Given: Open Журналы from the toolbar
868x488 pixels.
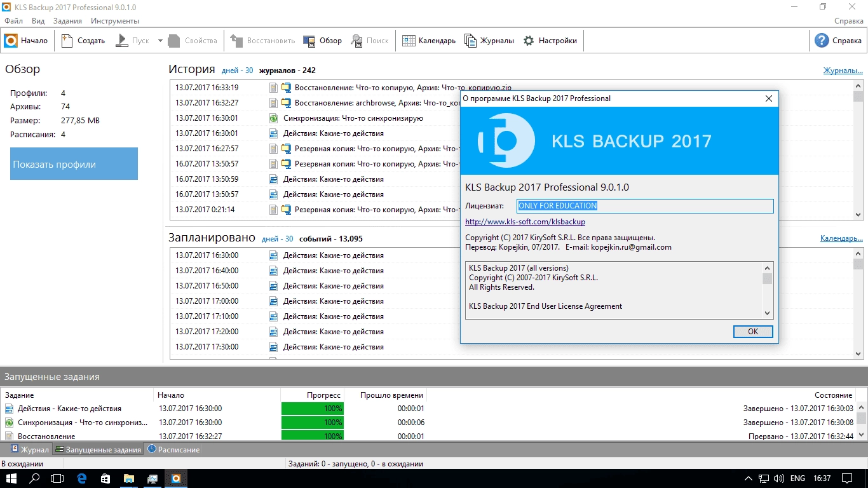Looking at the screenshot, I should (x=489, y=41).
